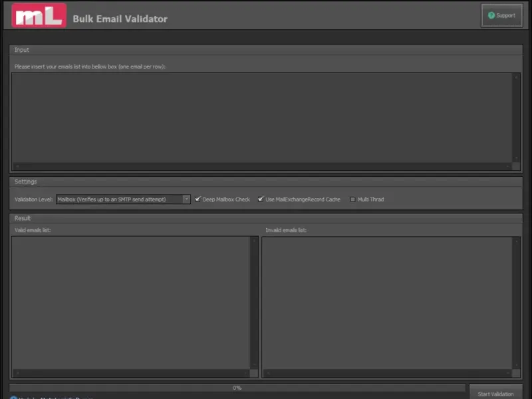The height and width of the screenshot is (399, 532).
Task: Click the Bulk Email Validator title
Action: pyautogui.click(x=120, y=19)
